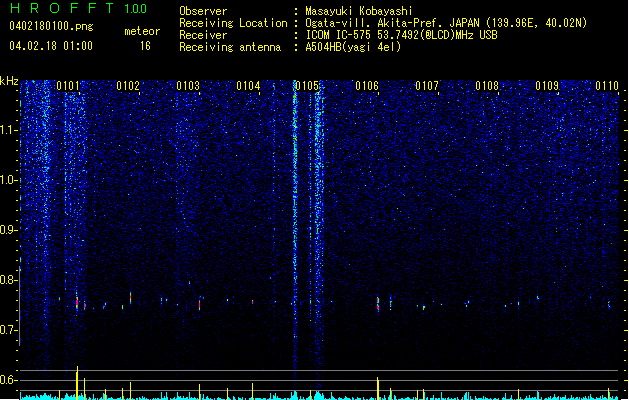This screenshot has width=629, height=400.
Task: Click the 0107 time marker
Action: (427, 86)
